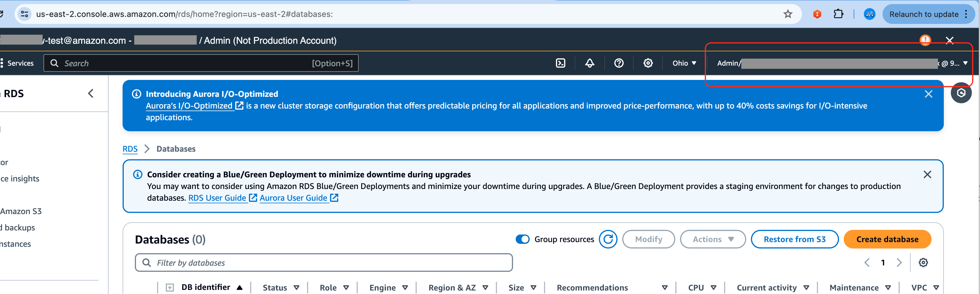Go to the next page of databases
This screenshot has height=294, width=980.
899,262
